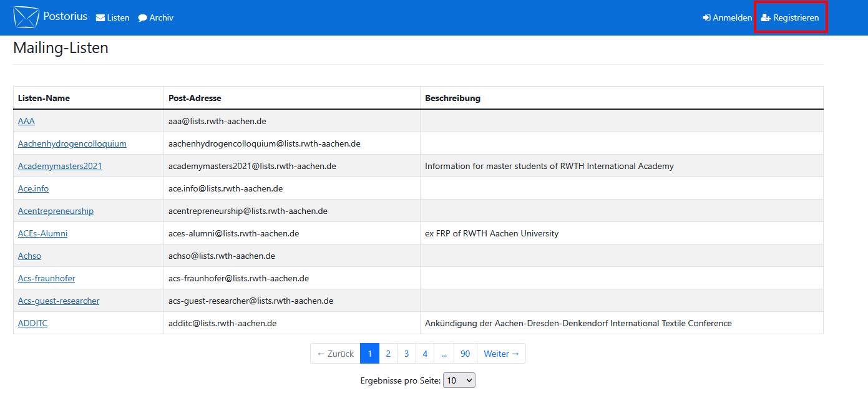Click the speech-bubble icon next to Archiv
Image resolution: width=868 pixels, height=411 pixels.
[142, 17]
